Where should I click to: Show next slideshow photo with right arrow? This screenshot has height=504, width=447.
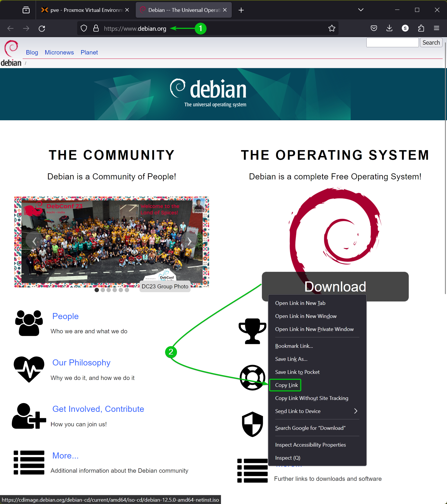pos(189,241)
